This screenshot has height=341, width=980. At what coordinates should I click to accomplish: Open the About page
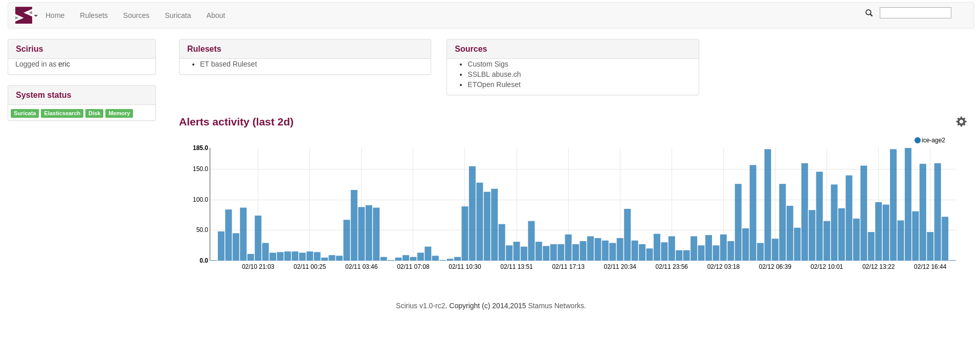coord(216,15)
